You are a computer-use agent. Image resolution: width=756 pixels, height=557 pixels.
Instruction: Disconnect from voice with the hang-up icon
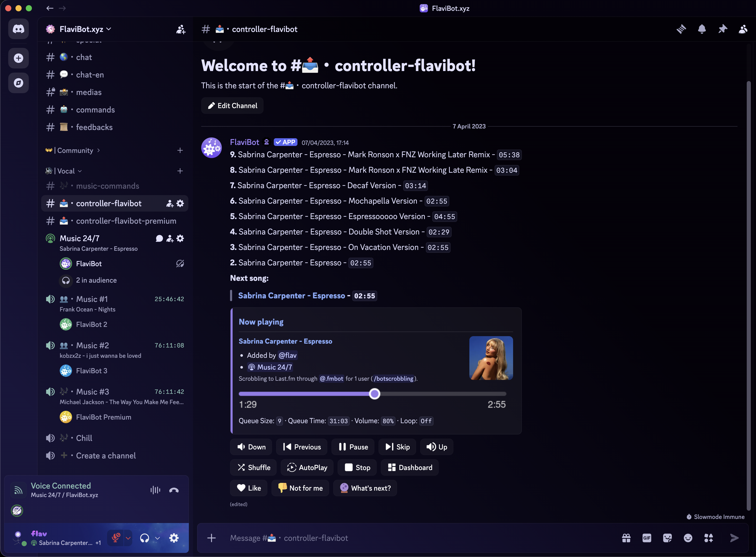174,490
